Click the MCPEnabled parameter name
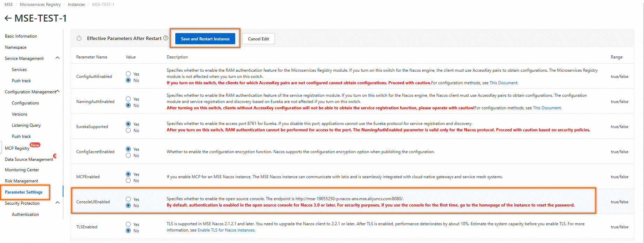644x243 pixels. (88, 177)
